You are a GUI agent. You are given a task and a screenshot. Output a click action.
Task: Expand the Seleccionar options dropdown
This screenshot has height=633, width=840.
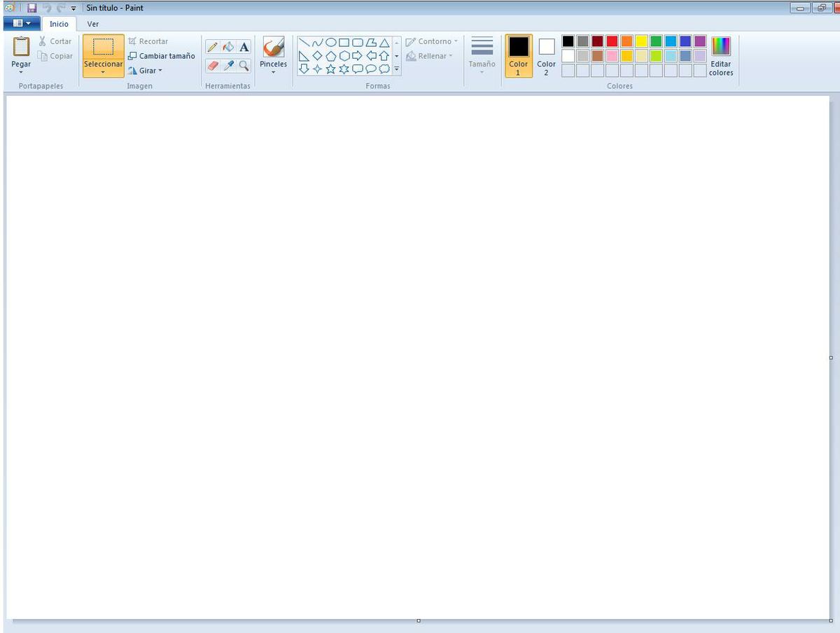(x=103, y=71)
